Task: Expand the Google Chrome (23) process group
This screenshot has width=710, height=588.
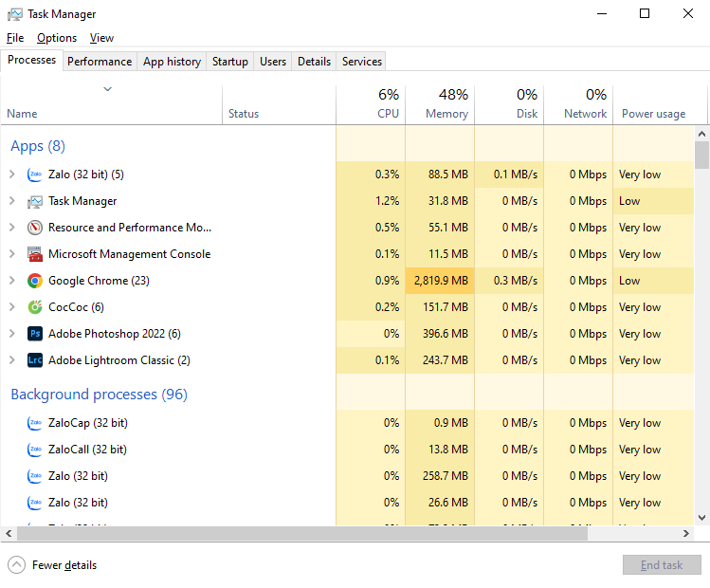Action: [11, 281]
